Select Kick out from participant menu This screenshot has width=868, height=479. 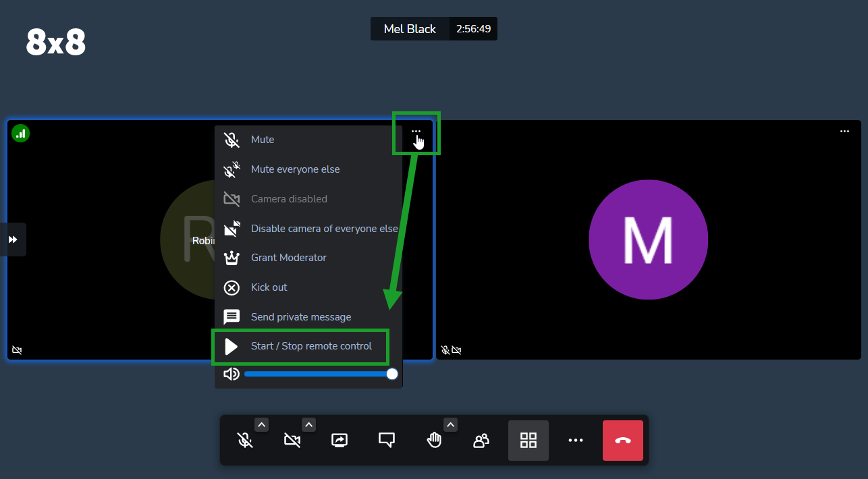click(x=308, y=287)
